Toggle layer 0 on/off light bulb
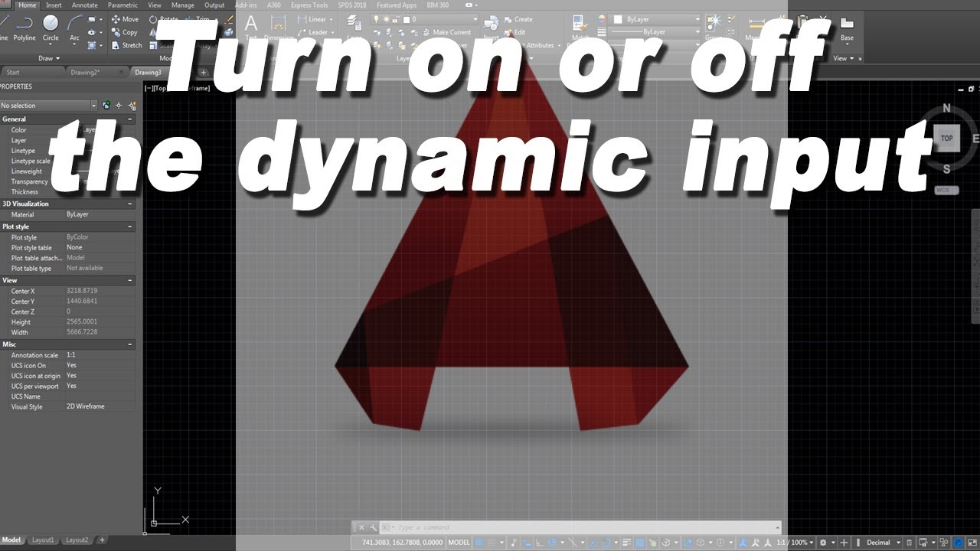This screenshot has height=551, width=980. pyautogui.click(x=376, y=19)
